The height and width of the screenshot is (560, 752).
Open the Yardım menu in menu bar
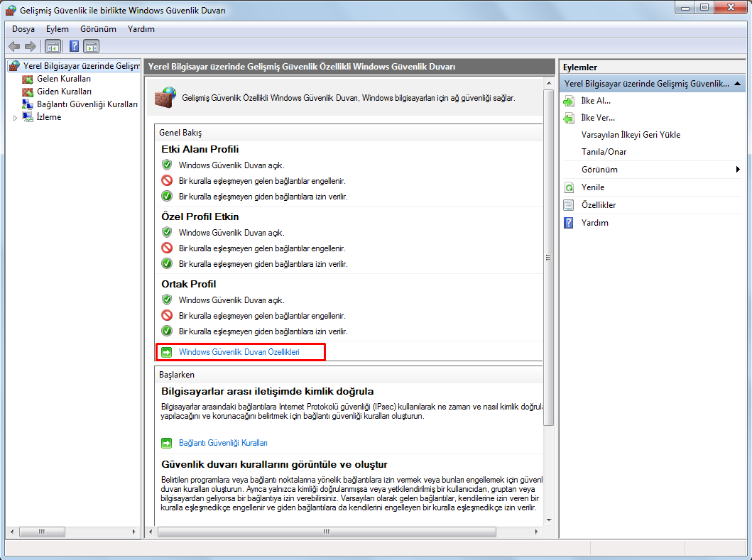(x=141, y=29)
